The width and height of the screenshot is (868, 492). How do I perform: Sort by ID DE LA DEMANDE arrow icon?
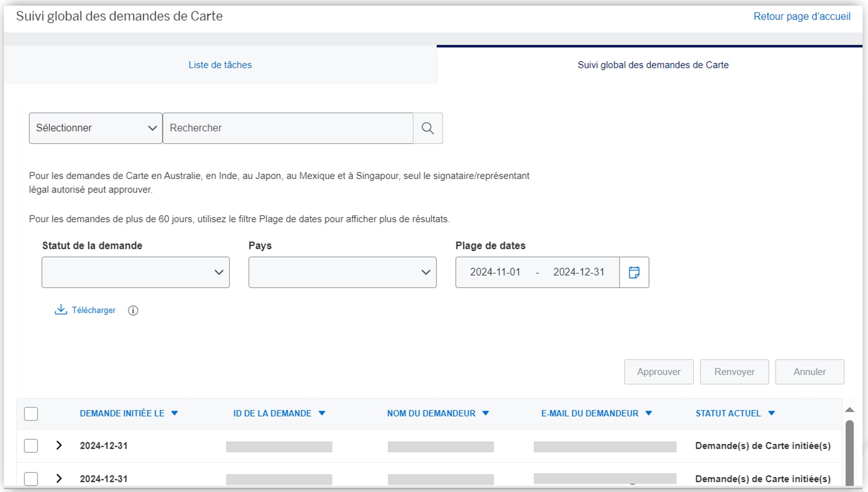pos(322,413)
